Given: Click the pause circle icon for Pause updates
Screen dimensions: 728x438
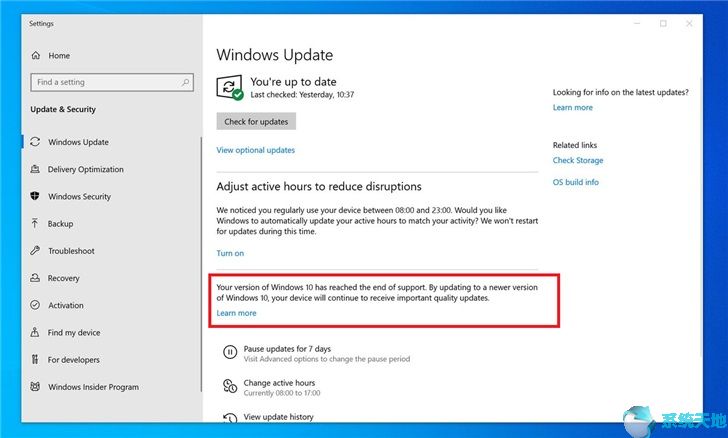Looking at the screenshot, I should pos(230,352).
